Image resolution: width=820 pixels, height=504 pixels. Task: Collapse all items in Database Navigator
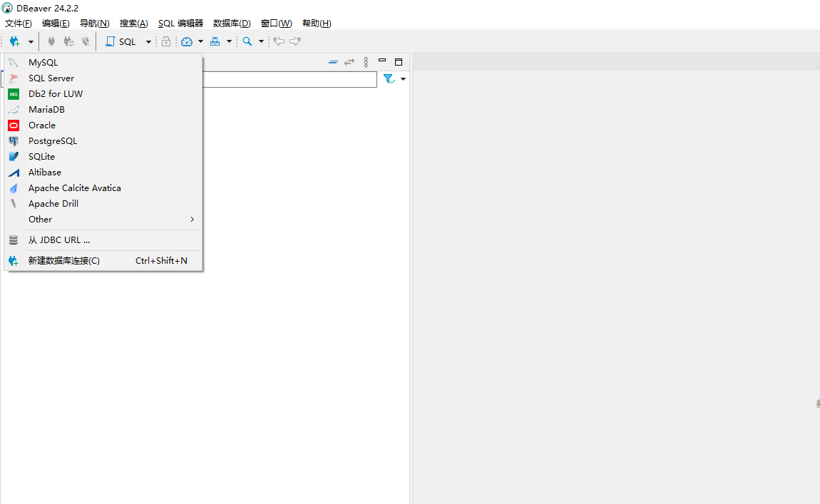point(333,62)
